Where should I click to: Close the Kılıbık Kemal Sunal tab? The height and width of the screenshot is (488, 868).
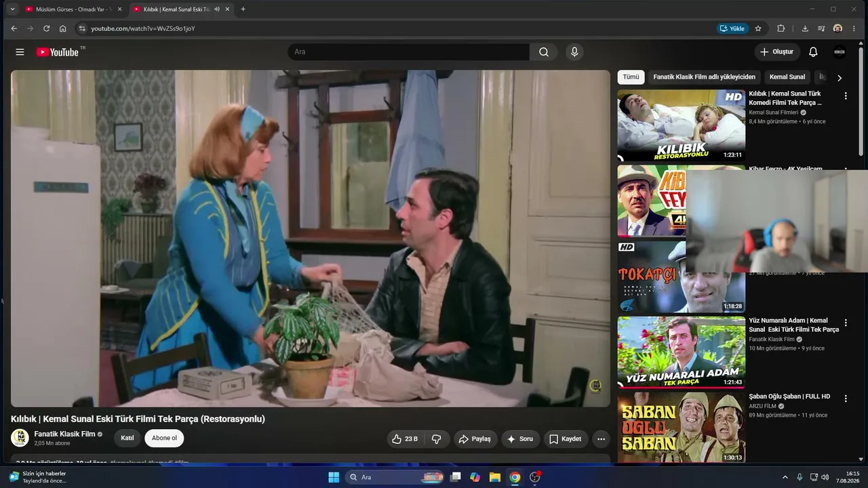pyautogui.click(x=227, y=9)
